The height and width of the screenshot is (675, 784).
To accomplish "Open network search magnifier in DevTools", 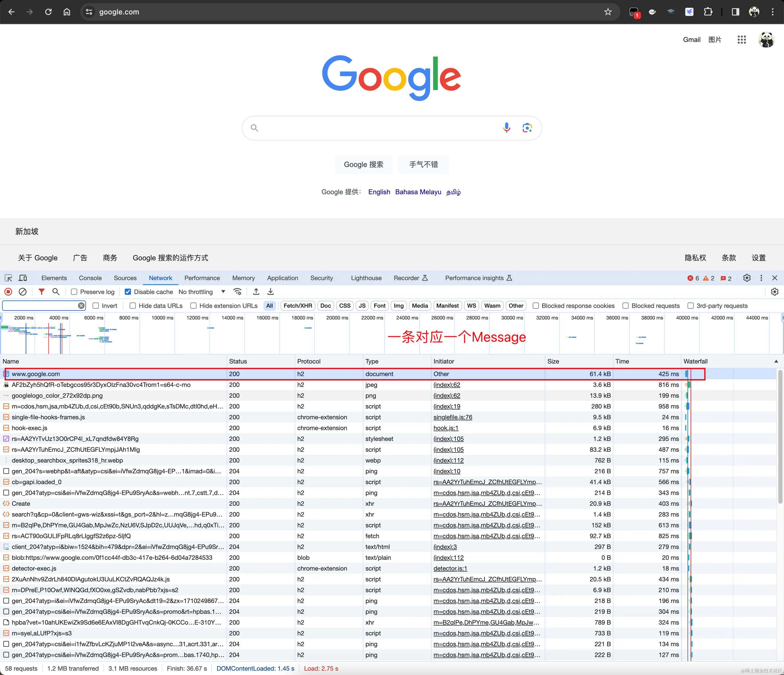I will point(56,292).
